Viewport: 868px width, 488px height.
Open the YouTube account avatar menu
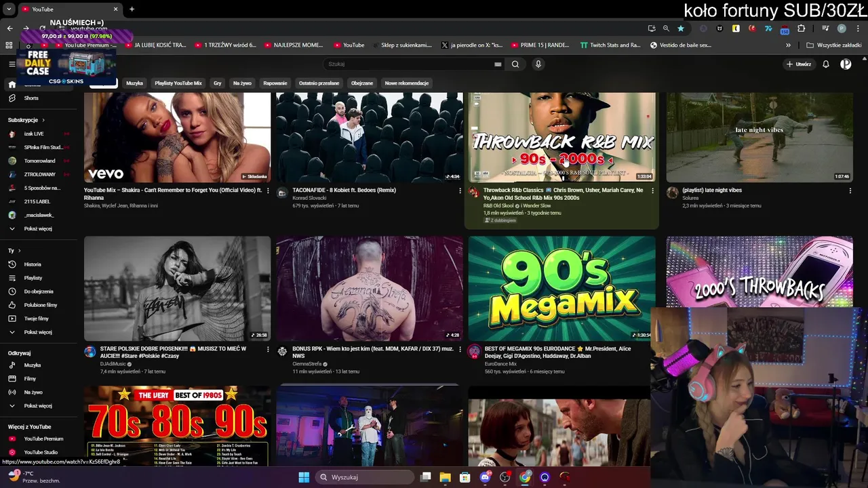tap(846, 64)
